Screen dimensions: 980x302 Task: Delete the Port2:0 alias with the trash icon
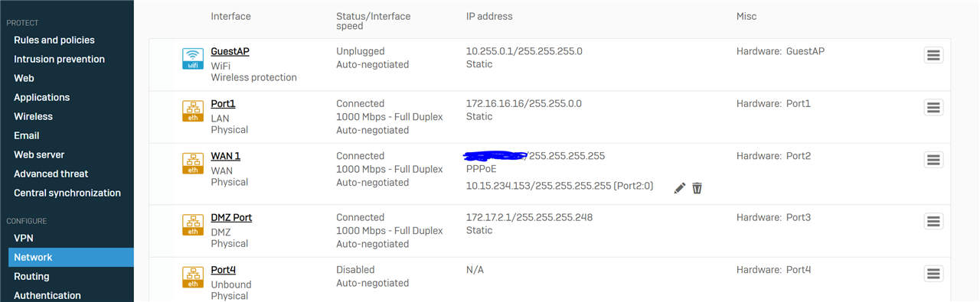tap(697, 188)
